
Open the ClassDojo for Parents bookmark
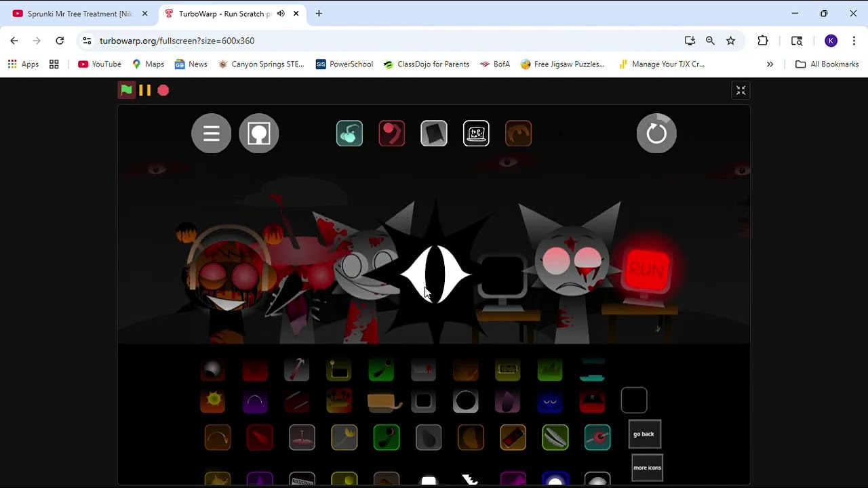point(427,64)
